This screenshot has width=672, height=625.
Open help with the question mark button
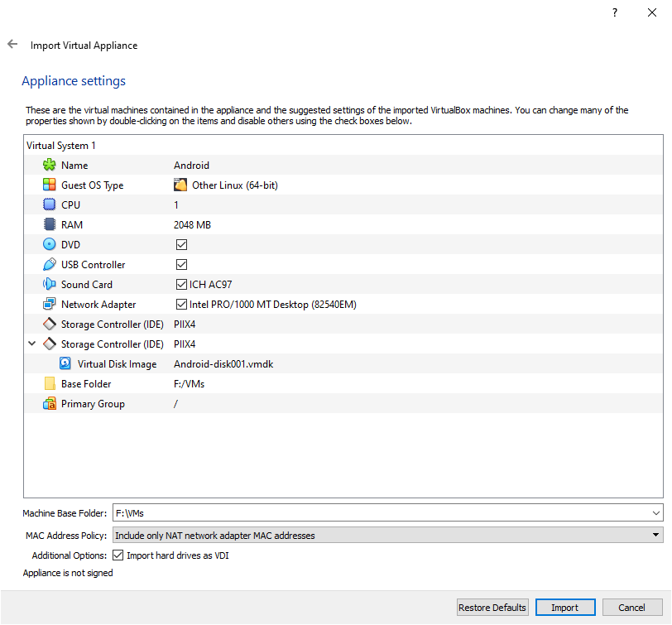point(615,12)
